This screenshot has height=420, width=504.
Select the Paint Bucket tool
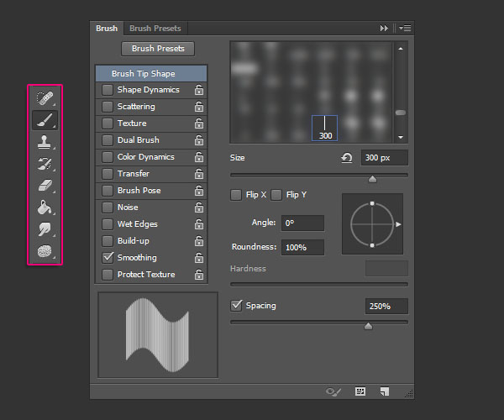[x=44, y=207]
